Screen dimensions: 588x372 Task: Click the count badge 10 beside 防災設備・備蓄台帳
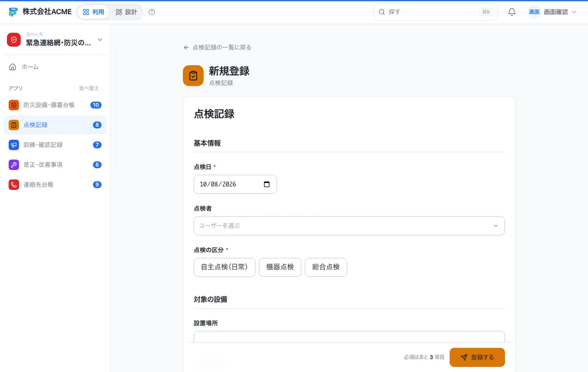pyautogui.click(x=96, y=105)
